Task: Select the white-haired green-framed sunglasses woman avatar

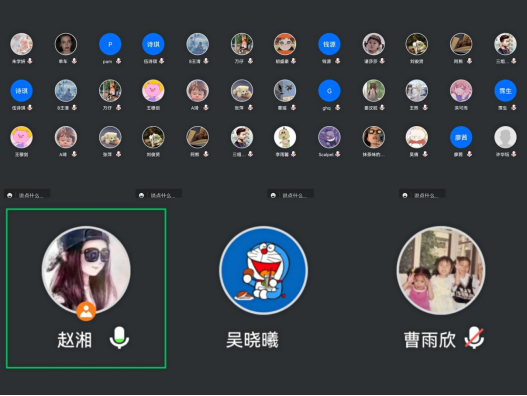Action: (373, 137)
